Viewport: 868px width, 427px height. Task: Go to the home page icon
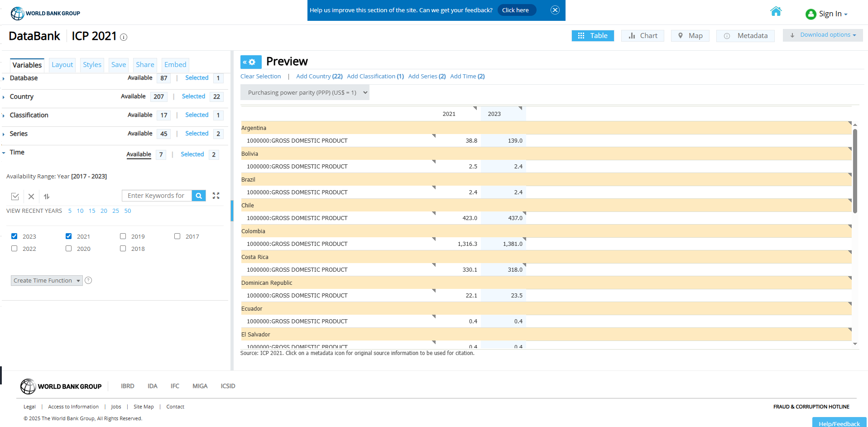[x=776, y=11]
